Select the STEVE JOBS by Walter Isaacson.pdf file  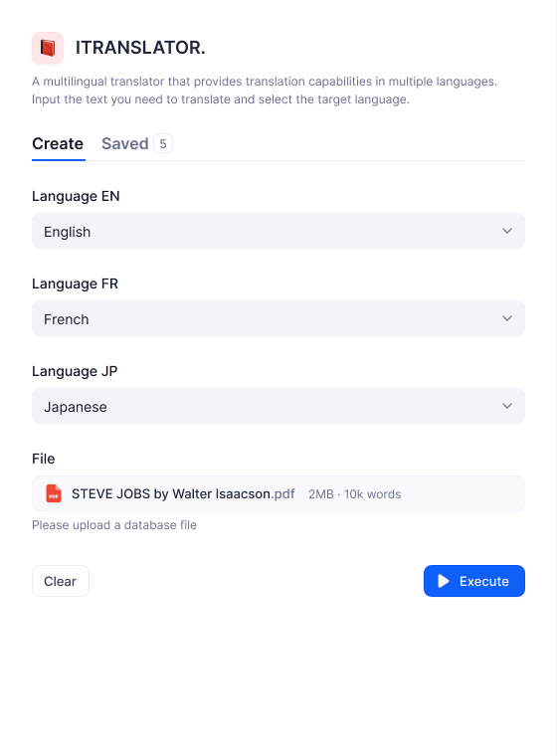click(x=278, y=493)
